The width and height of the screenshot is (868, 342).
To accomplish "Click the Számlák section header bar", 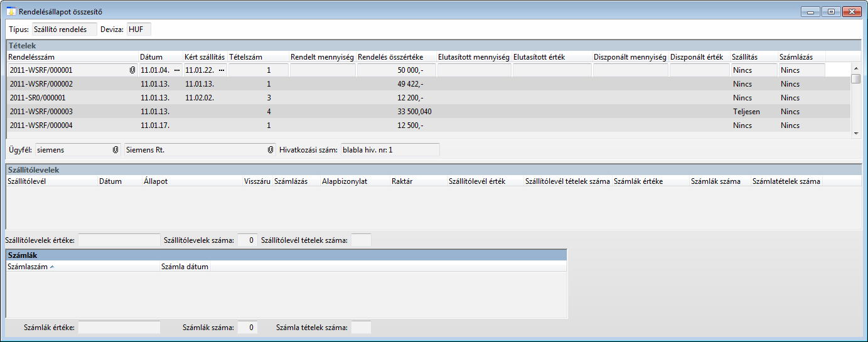I will [x=286, y=255].
